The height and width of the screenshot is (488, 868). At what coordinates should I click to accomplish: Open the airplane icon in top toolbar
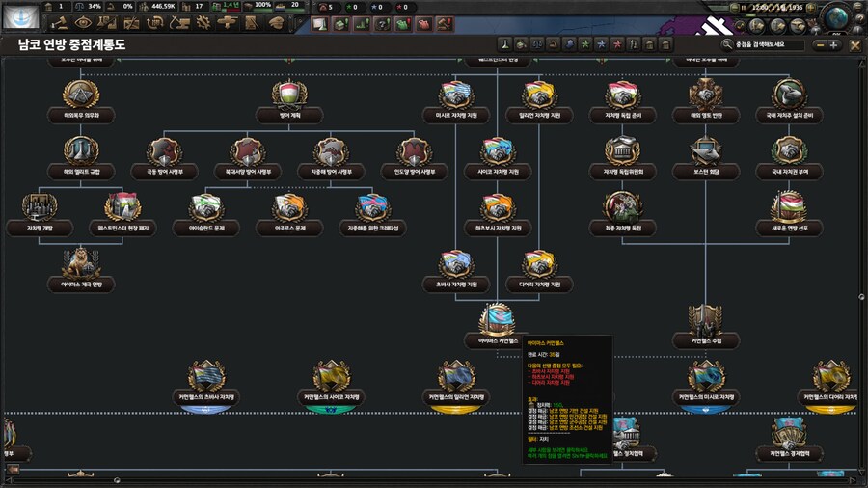click(x=223, y=22)
